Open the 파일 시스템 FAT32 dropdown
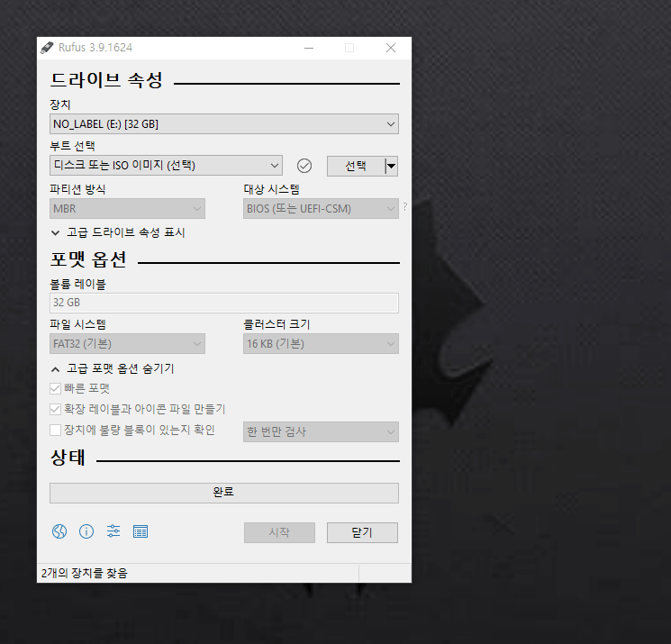671x644 pixels. [x=128, y=343]
